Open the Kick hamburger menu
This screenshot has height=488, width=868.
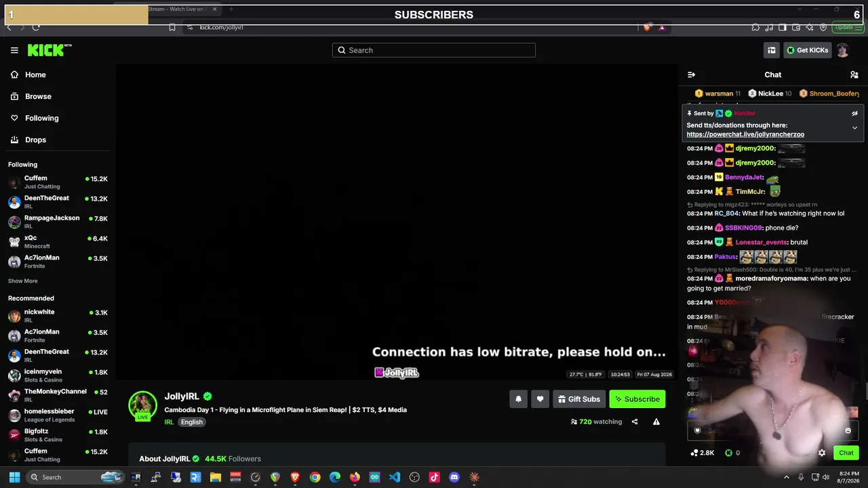(x=14, y=50)
